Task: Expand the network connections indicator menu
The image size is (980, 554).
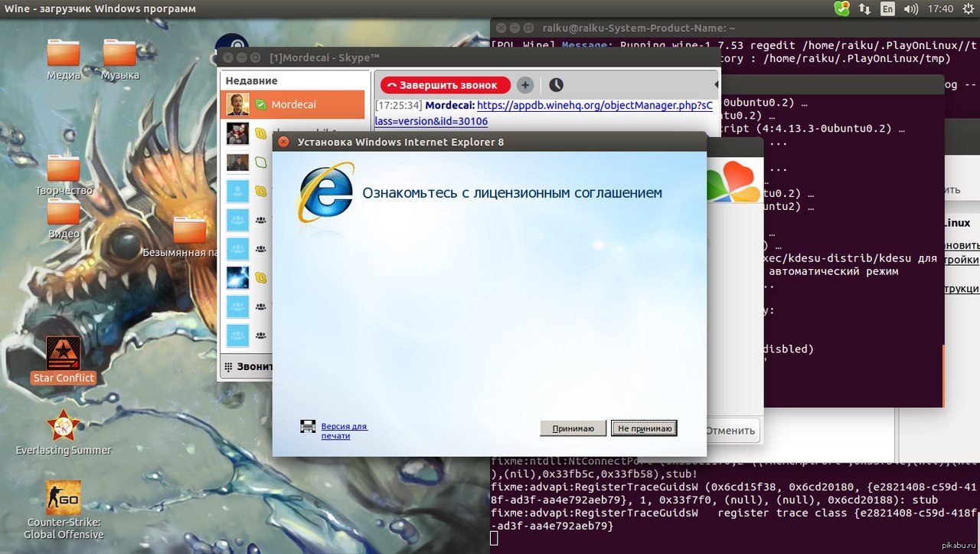Action: (864, 9)
